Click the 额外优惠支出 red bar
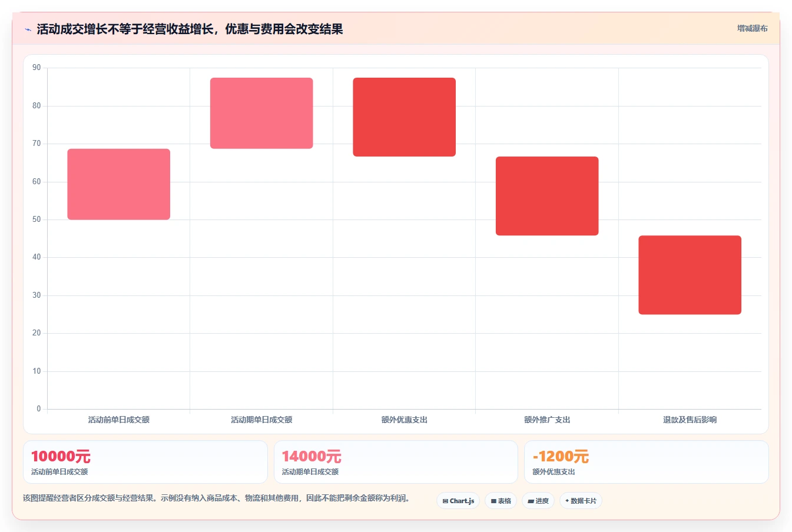This screenshot has height=532, width=792. 405,117
